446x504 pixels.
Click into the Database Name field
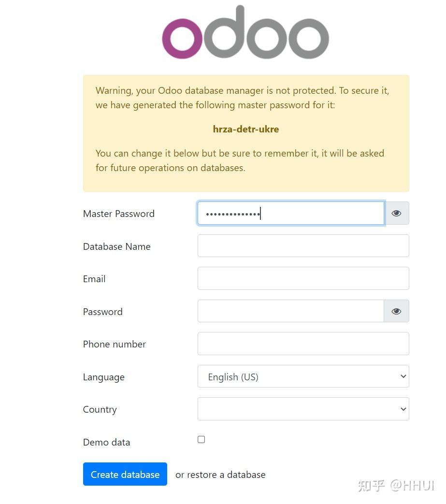[303, 246]
